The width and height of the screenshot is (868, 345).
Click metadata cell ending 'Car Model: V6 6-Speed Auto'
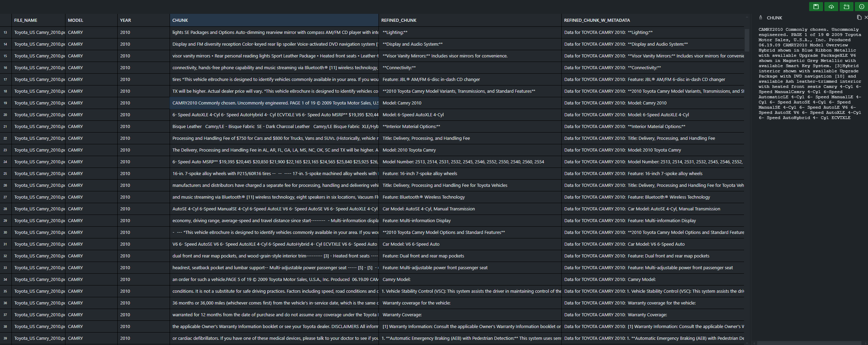click(653, 244)
